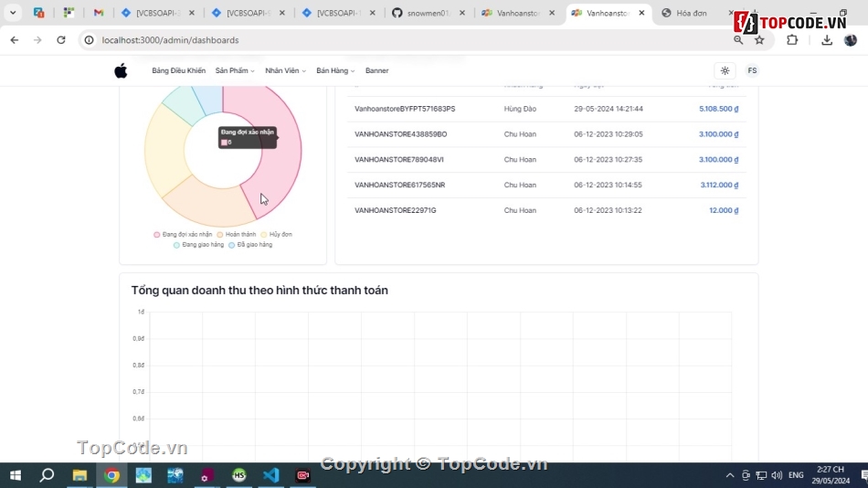868x488 pixels.
Task: Open the volume speaker tray icon
Action: (x=777, y=475)
